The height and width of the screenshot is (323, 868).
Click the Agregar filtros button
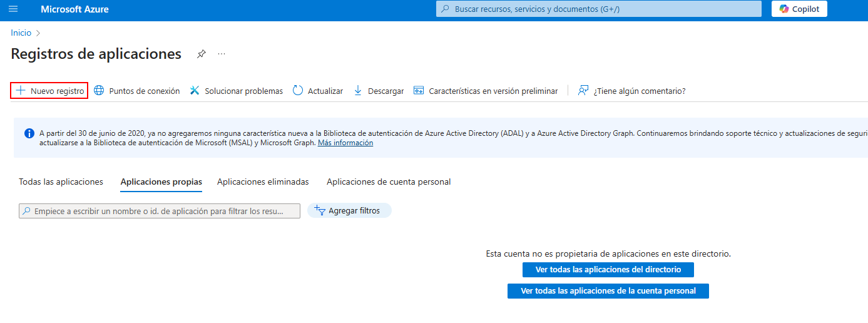click(349, 211)
